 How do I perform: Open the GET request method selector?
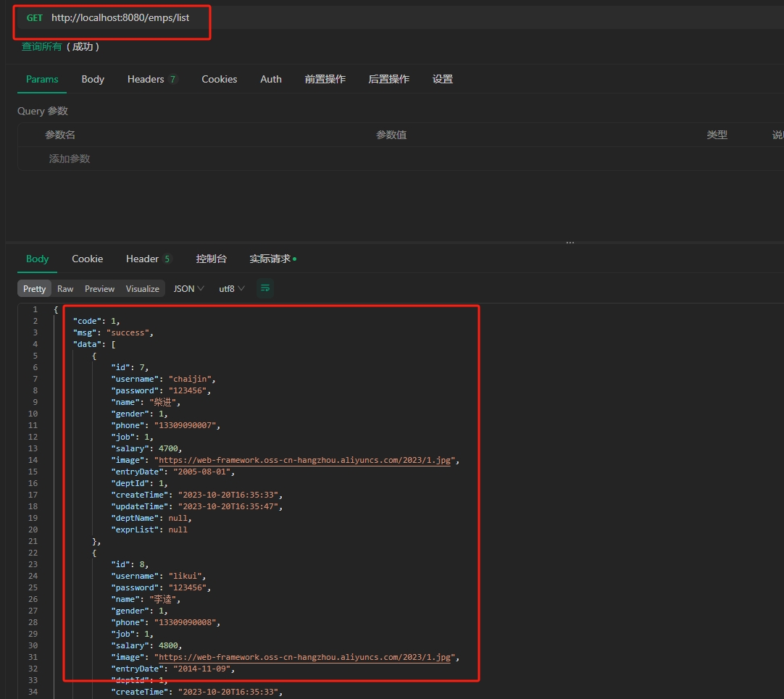[35, 18]
